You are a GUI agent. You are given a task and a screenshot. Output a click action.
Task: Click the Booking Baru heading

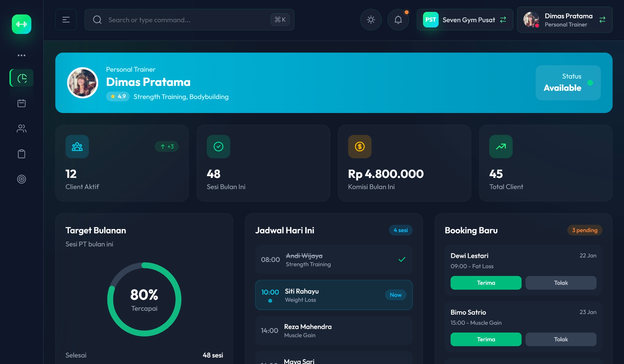(471, 231)
